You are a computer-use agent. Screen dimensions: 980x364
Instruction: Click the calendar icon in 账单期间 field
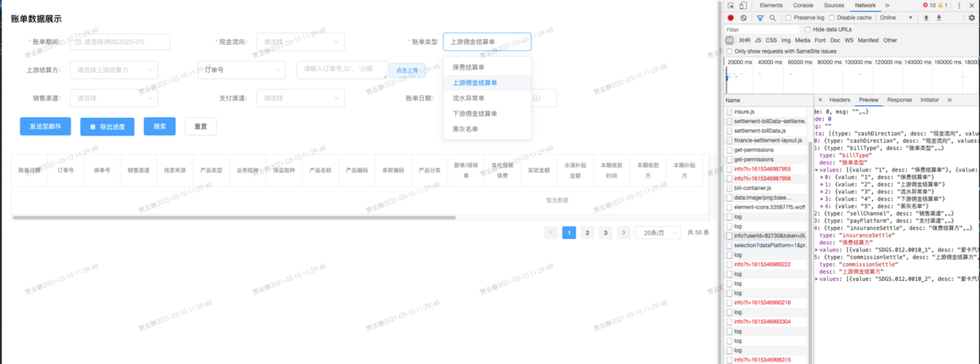click(x=78, y=42)
